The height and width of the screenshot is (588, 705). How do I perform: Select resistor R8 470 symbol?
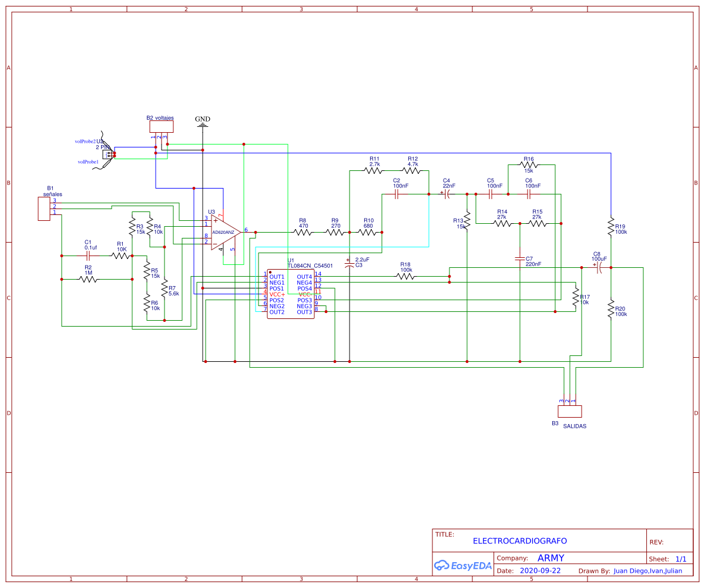point(303,232)
